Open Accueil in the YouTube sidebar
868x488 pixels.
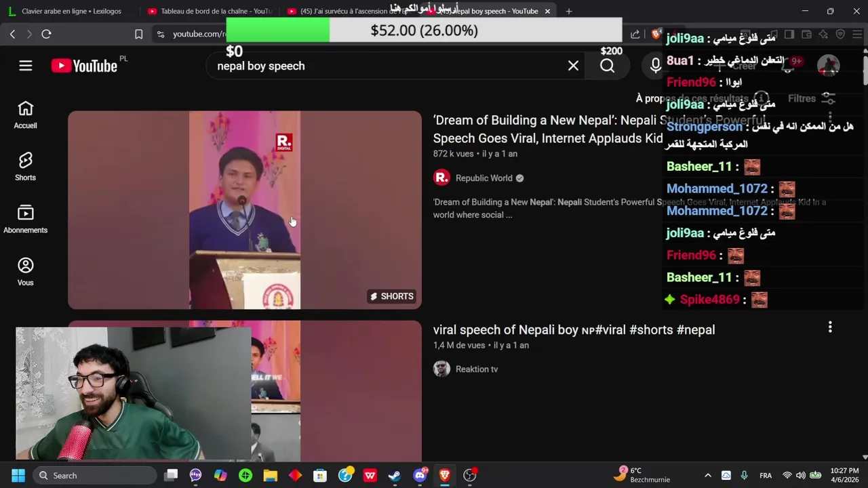(25, 115)
